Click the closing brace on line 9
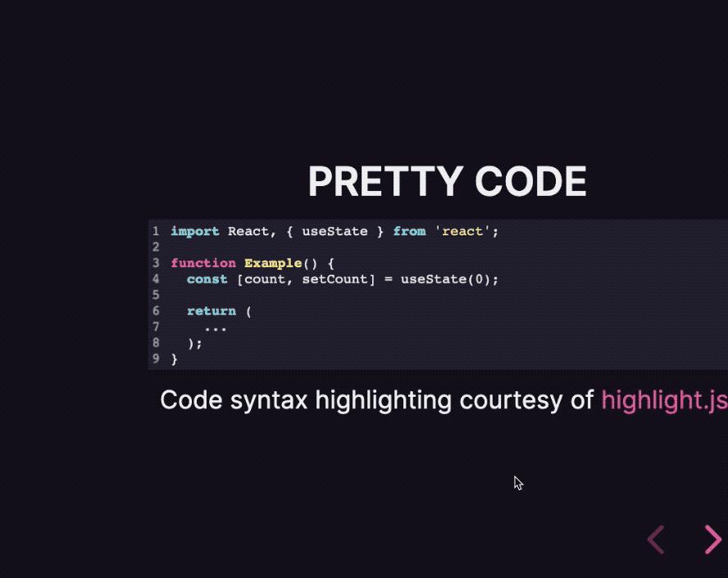This screenshot has width=728, height=578. coord(175,358)
